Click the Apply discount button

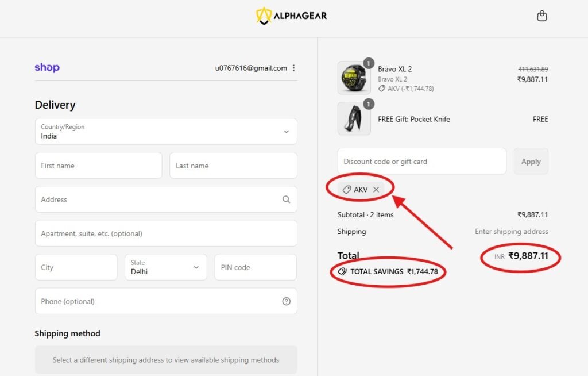[531, 161]
